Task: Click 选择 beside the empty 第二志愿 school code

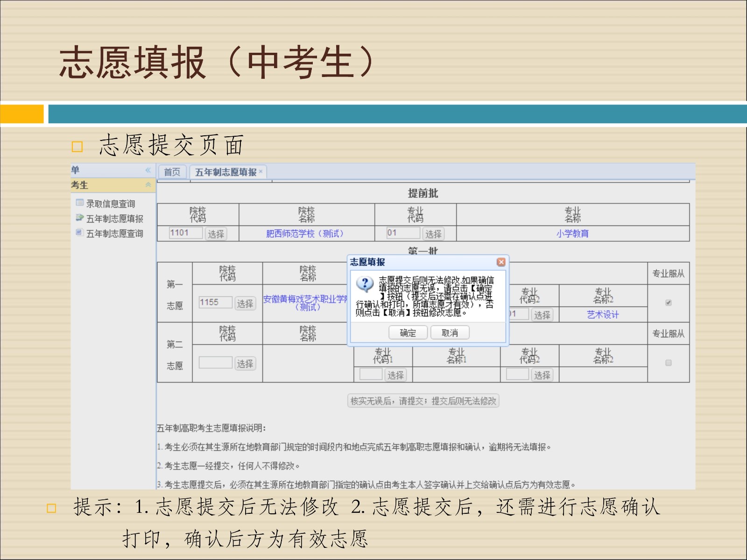Action: pyautogui.click(x=245, y=364)
